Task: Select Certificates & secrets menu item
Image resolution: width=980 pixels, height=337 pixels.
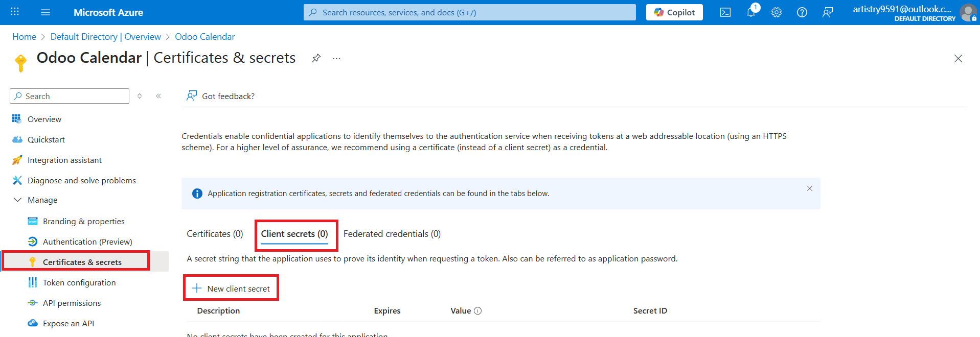Action: pyautogui.click(x=82, y=262)
